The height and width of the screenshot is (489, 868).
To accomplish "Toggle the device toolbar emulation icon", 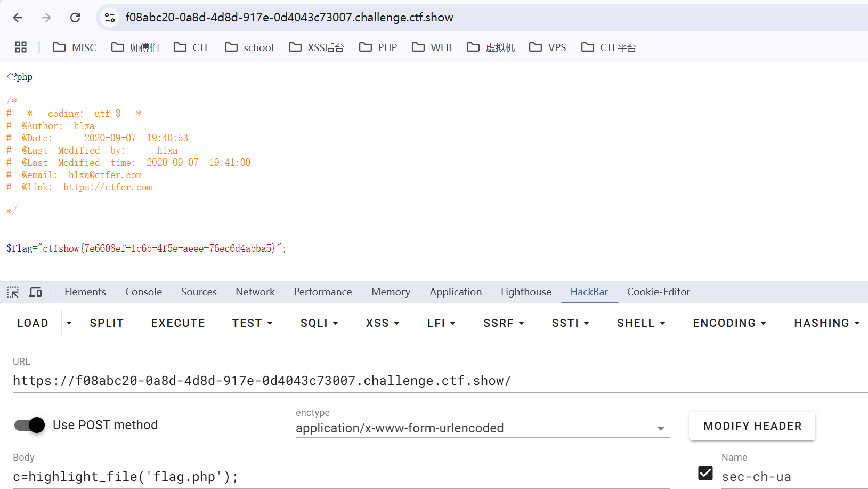I will (x=36, y=292).
